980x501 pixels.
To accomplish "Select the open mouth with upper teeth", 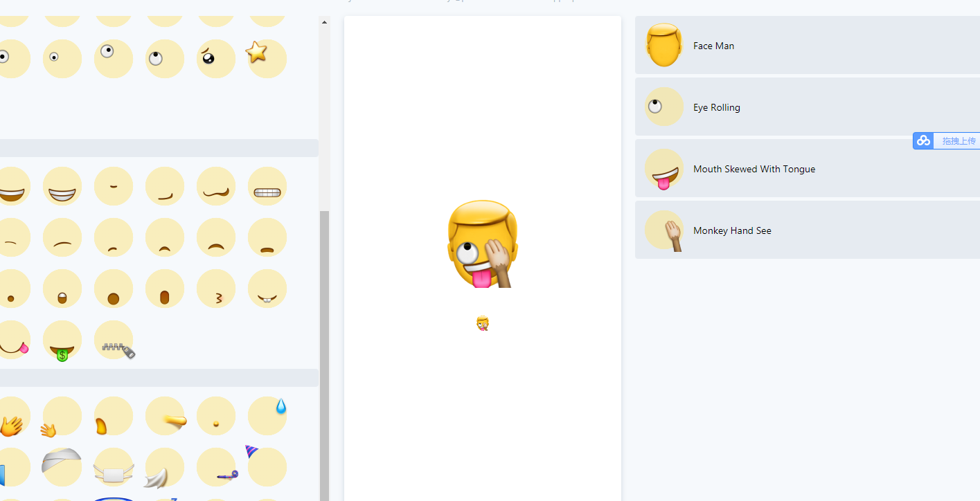I will click(x=62, y=289).
